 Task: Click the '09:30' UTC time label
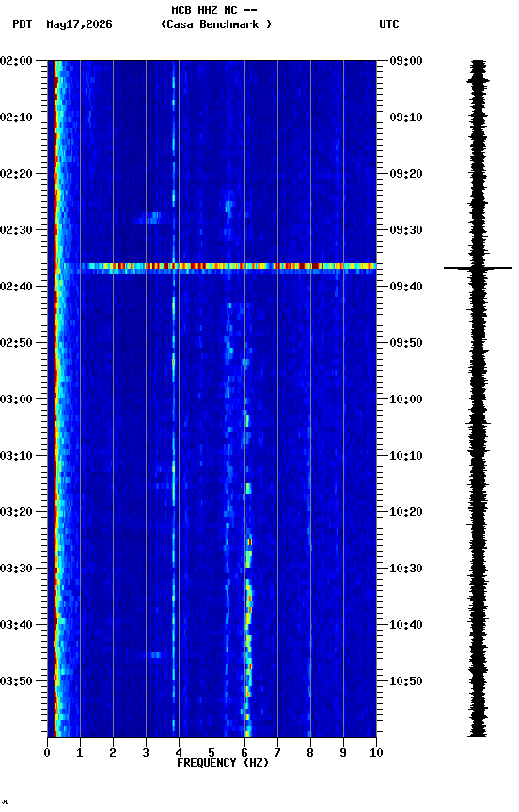coord(406,230)
